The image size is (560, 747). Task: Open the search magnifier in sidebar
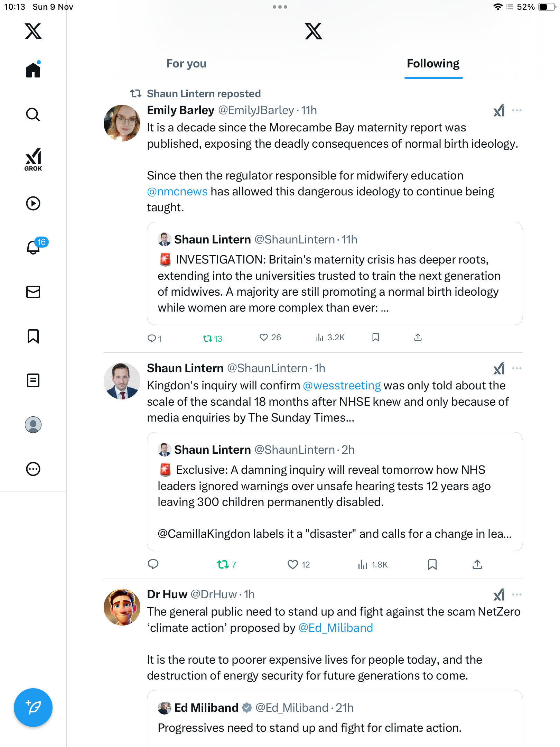click(33, 114)
